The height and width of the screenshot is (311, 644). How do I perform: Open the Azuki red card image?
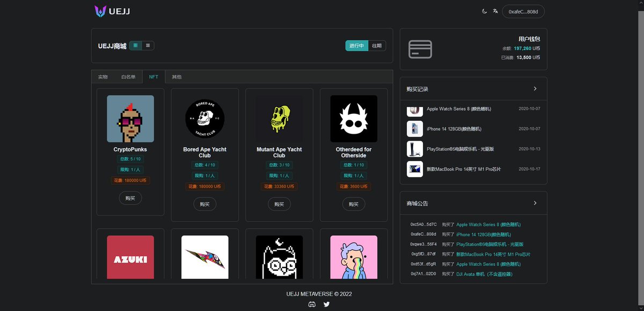click(x=130, y=257)
